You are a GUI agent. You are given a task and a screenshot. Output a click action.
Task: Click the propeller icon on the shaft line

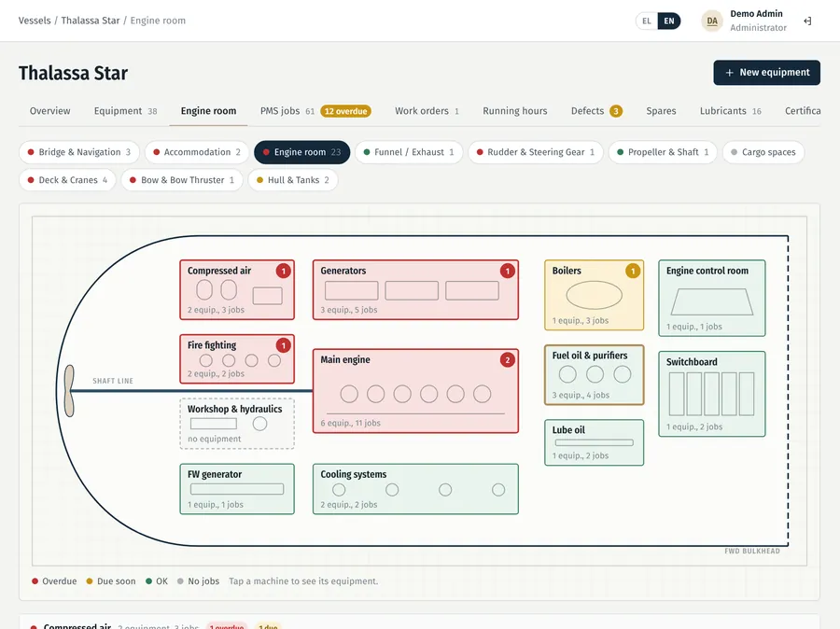[x=69, y=391]
